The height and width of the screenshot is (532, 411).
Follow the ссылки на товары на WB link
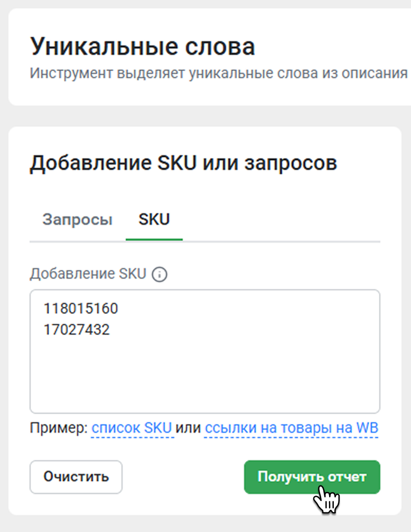point(291,428)
